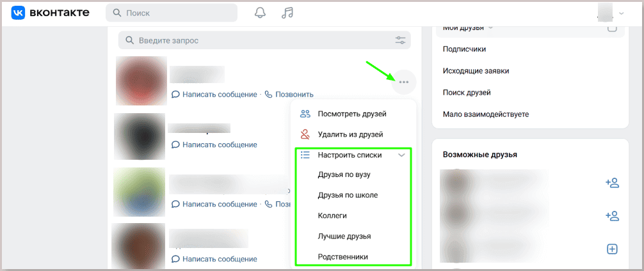Click magnifier icon in top search bar
644x271 pixels.
pos(117,13)
